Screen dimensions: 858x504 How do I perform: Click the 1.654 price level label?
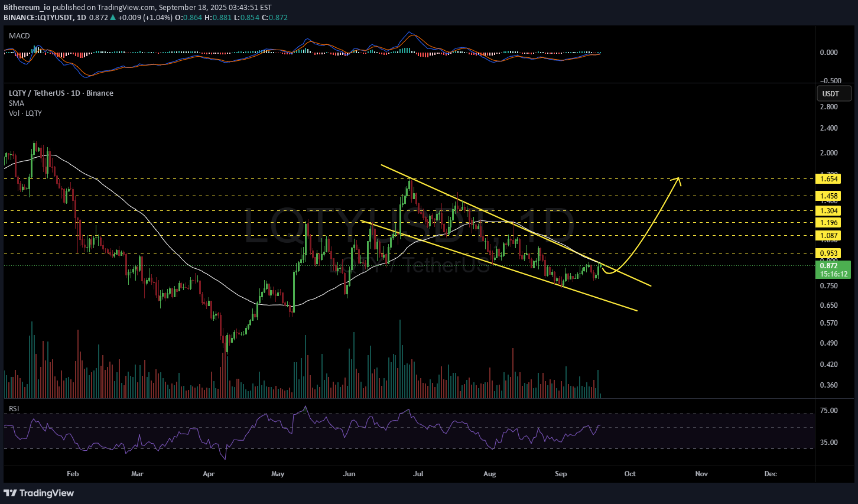[827, 178]
